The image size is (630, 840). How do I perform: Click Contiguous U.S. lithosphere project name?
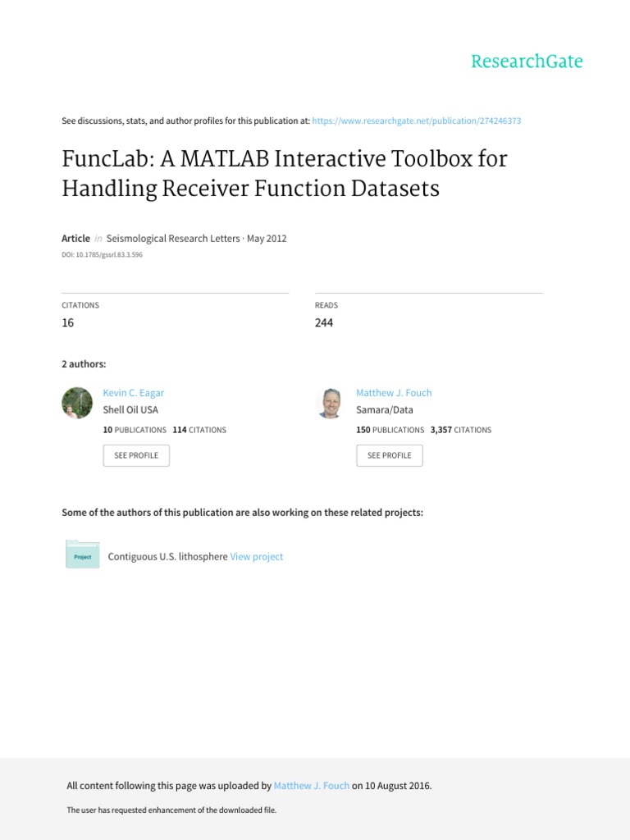tap(167, 556)
